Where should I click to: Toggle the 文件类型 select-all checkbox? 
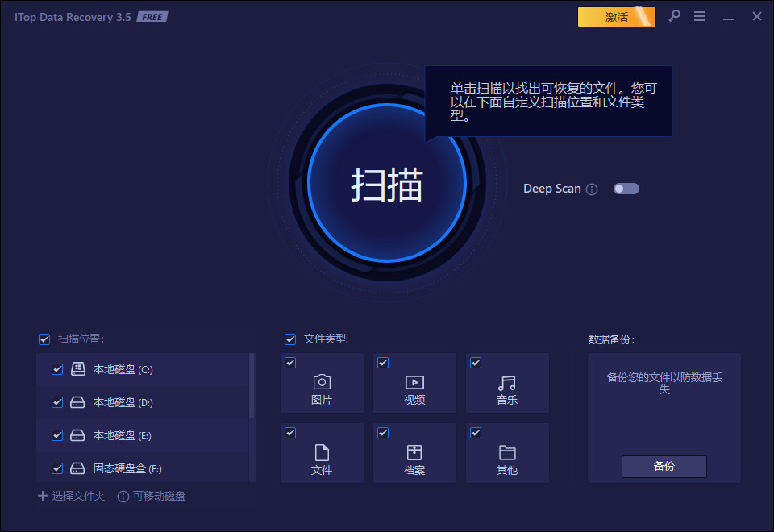(290, 339)
